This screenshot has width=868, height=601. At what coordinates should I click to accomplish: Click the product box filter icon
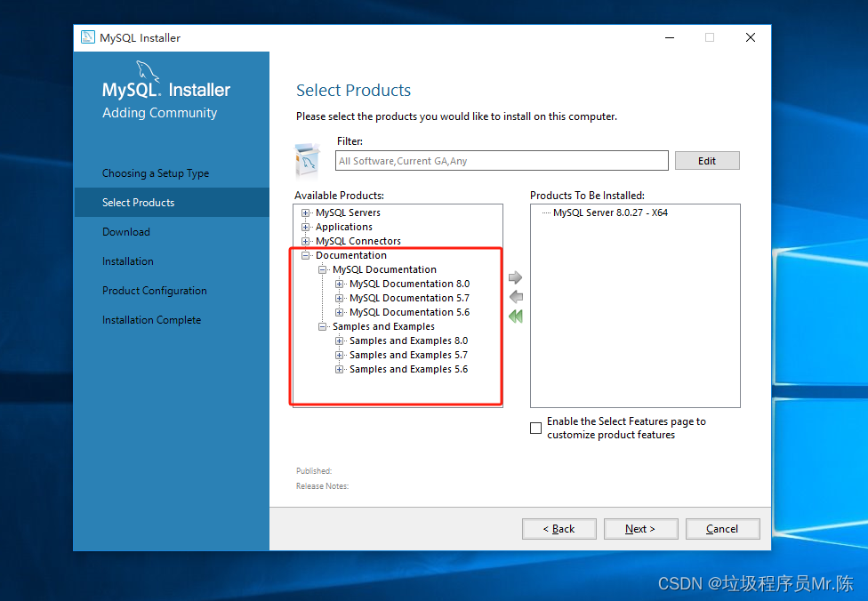pos(307,161)
